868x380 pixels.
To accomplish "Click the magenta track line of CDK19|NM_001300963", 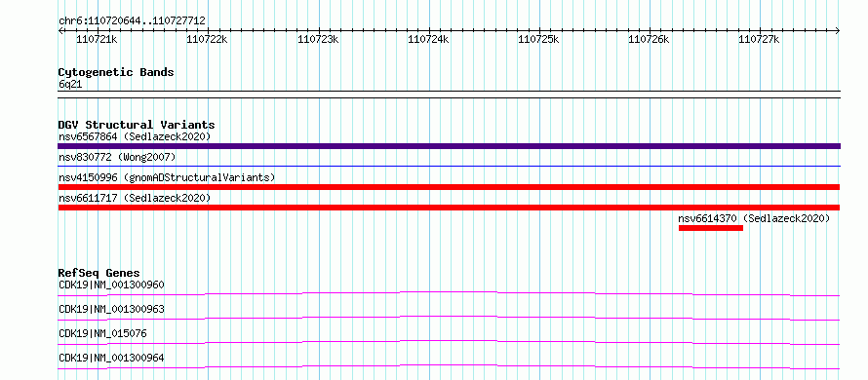I will coord(449,318).
